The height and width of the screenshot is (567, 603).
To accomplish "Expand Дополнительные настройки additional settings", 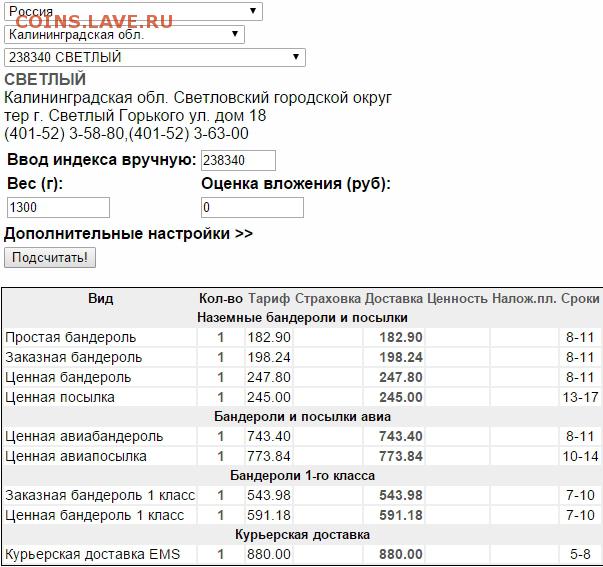I will [x=129, y=234].
